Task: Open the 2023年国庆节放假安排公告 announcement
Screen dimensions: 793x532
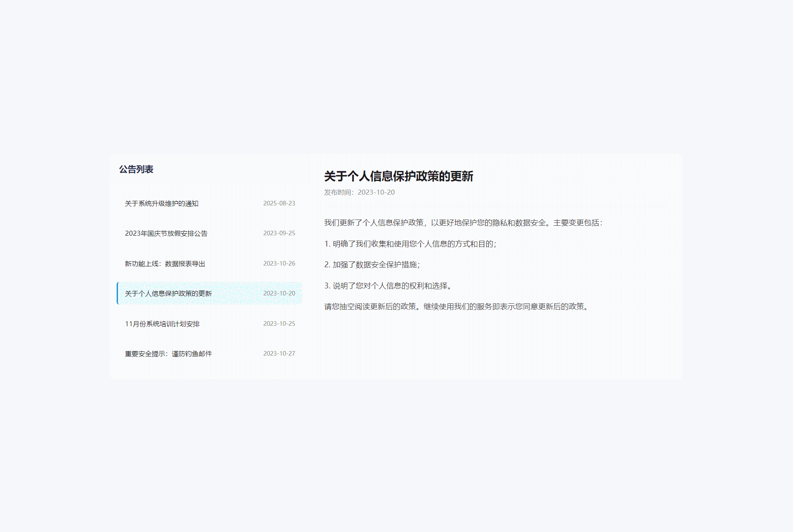Action: pos(166,233)
